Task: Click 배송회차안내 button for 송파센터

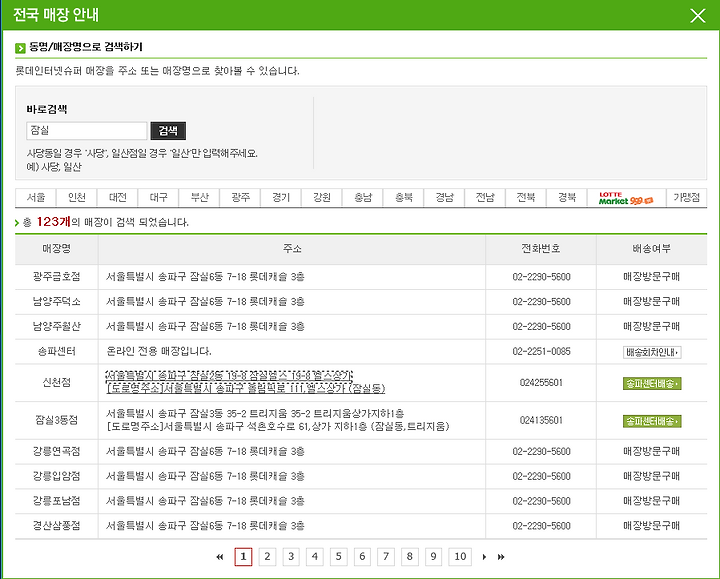Action: pos(652,352)
